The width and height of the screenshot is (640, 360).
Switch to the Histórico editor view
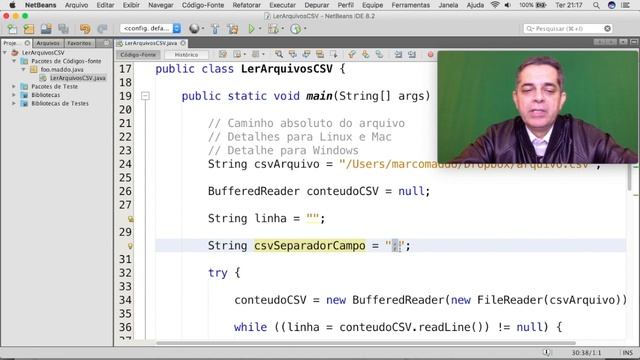tap(186, 54)
